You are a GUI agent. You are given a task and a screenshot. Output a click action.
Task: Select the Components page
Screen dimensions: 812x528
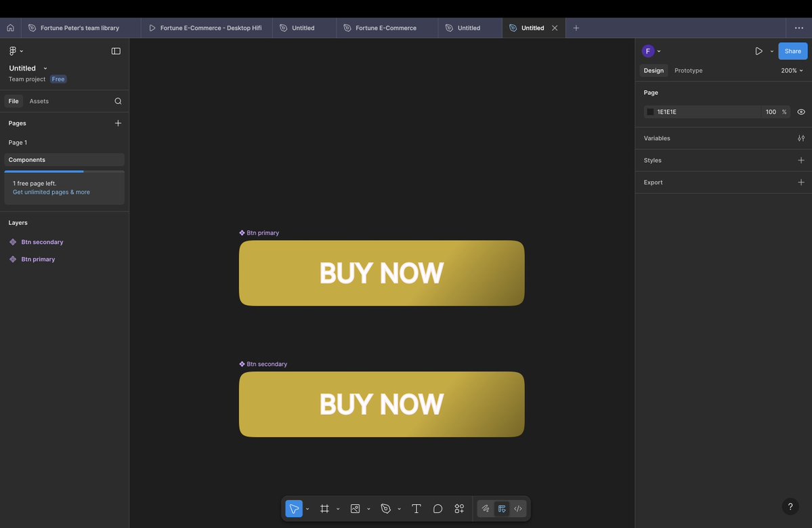click(x=64, y=159)
